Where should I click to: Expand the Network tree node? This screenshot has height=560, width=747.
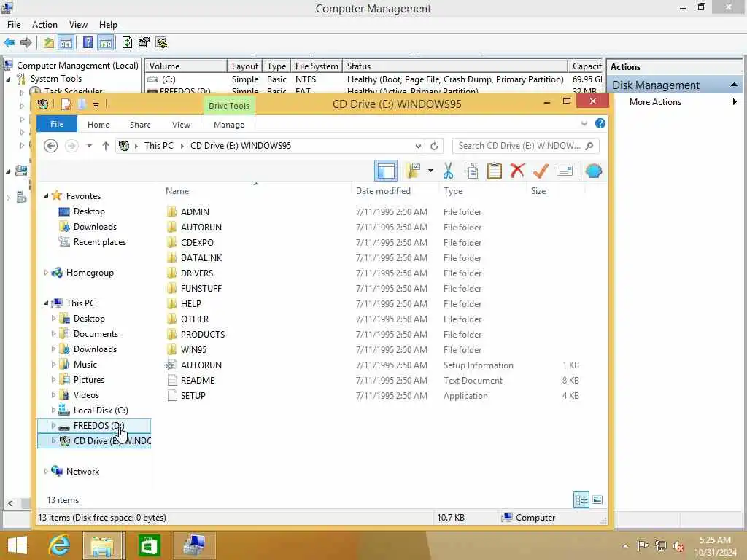[x=46, y=472]
